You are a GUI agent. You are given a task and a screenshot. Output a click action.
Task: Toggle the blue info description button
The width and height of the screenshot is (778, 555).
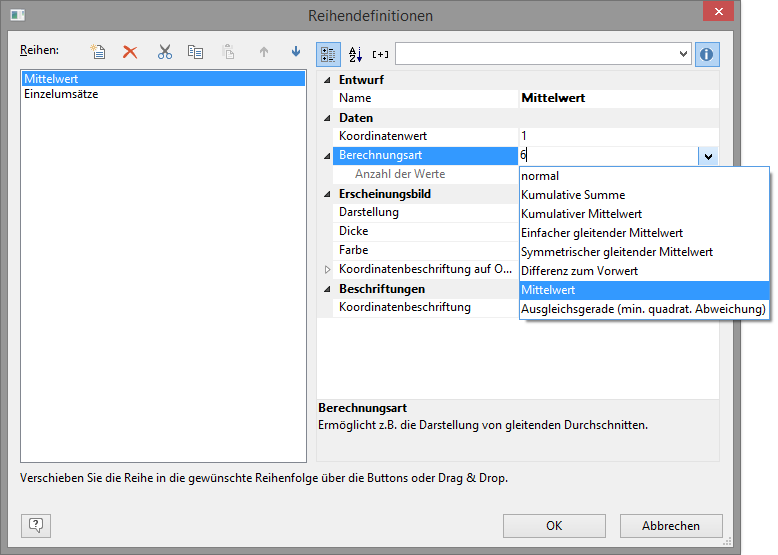(x=707, y=54)
